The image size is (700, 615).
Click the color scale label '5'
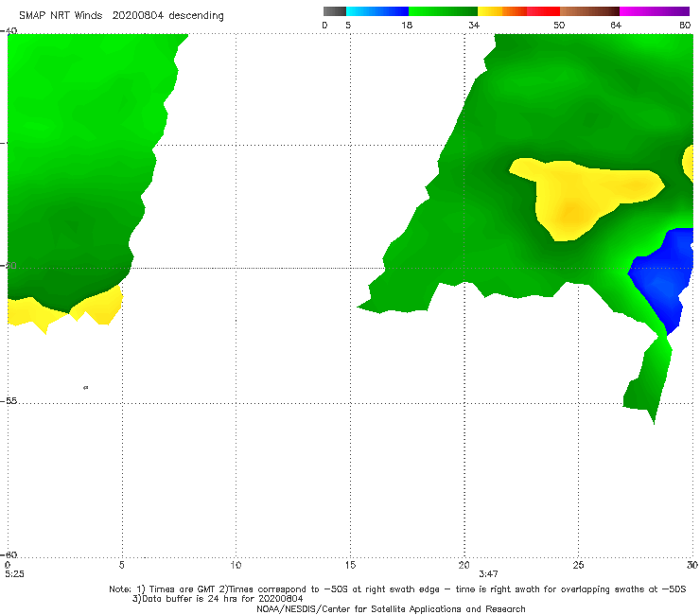tap(348, 26)
